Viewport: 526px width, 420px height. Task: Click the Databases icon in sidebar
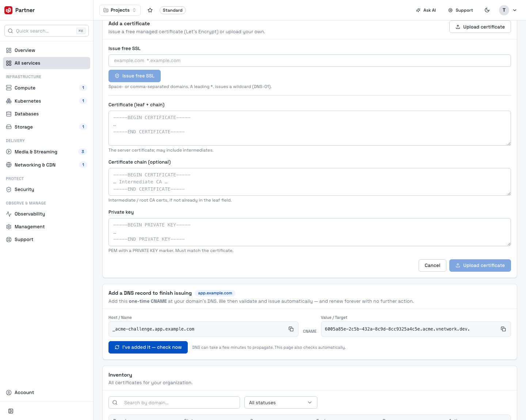coord(9,114)
